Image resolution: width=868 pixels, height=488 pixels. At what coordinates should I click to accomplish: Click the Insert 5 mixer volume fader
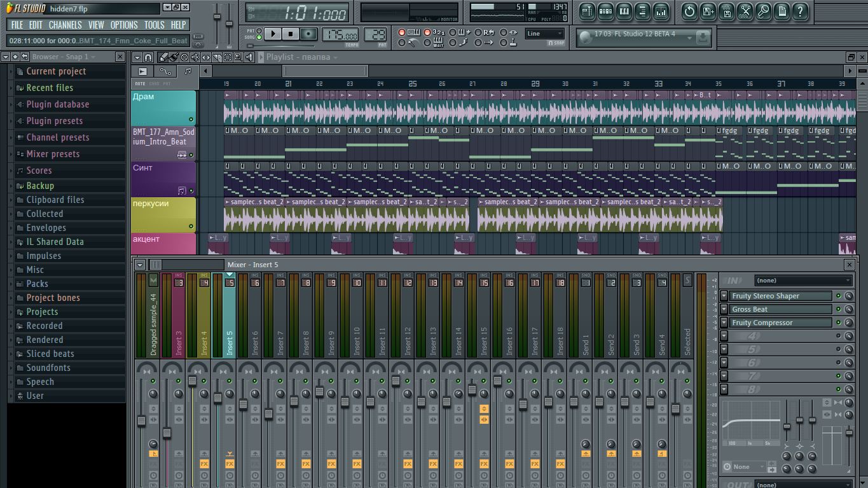point(218,398)
